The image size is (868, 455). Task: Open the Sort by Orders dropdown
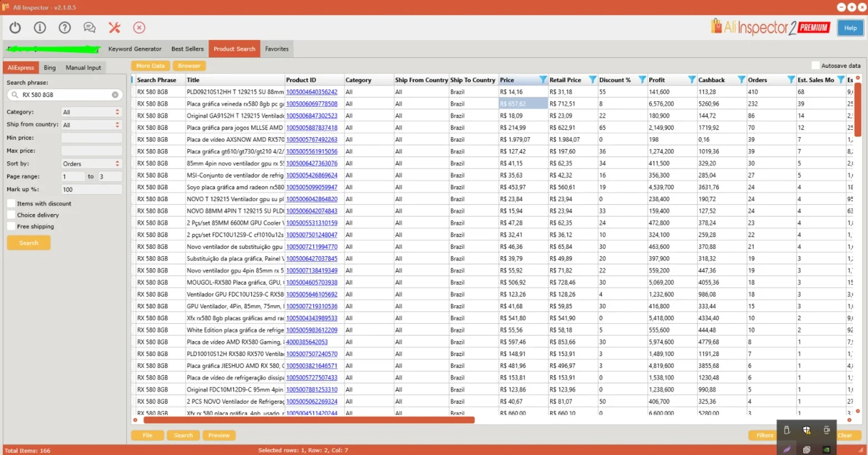(91, 164)
